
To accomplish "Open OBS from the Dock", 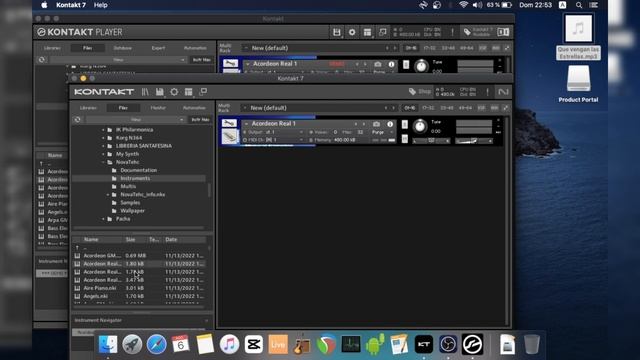I will [448, 344].
